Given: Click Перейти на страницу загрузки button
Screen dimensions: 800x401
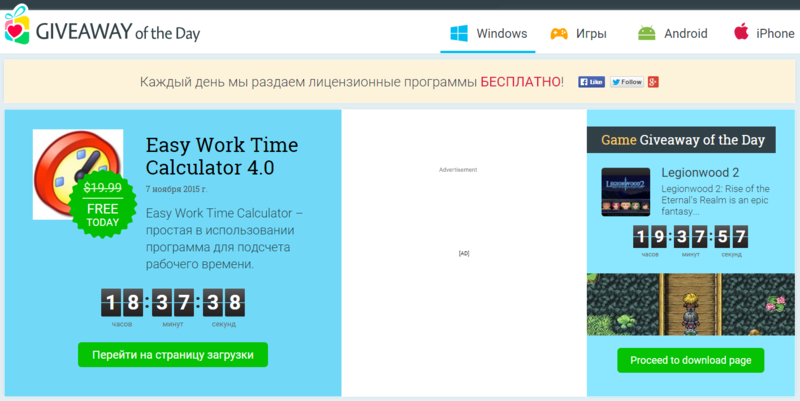Looking at the screenshot, I should click(x=173, y=355).
